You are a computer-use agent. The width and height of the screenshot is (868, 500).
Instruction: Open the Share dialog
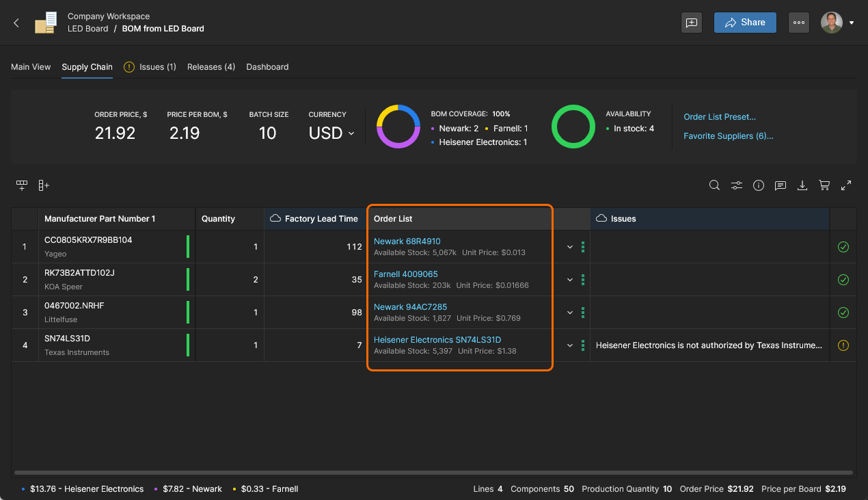(745, 23)
